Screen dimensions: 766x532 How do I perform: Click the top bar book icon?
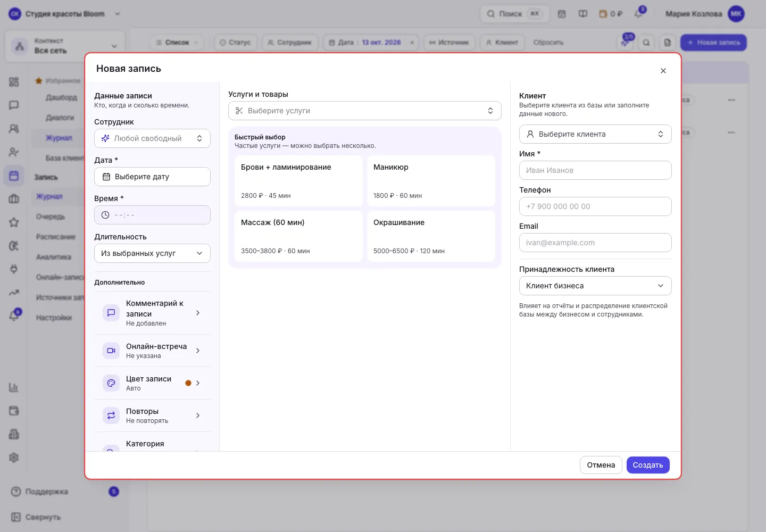coord(583,14)
